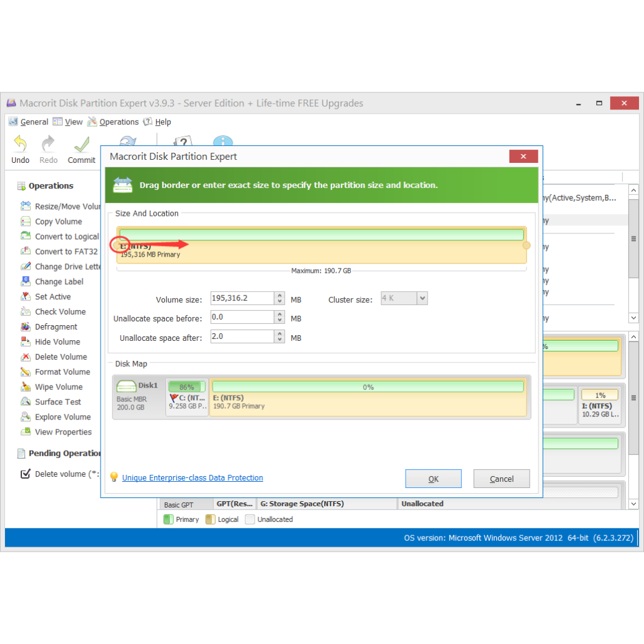Open the Cluster size dropdown

[x=422, y=298]
